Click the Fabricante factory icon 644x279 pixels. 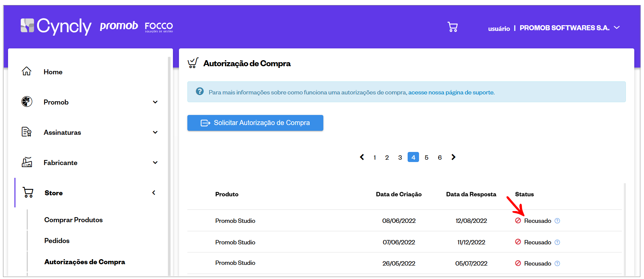click(x=27, y=162)
